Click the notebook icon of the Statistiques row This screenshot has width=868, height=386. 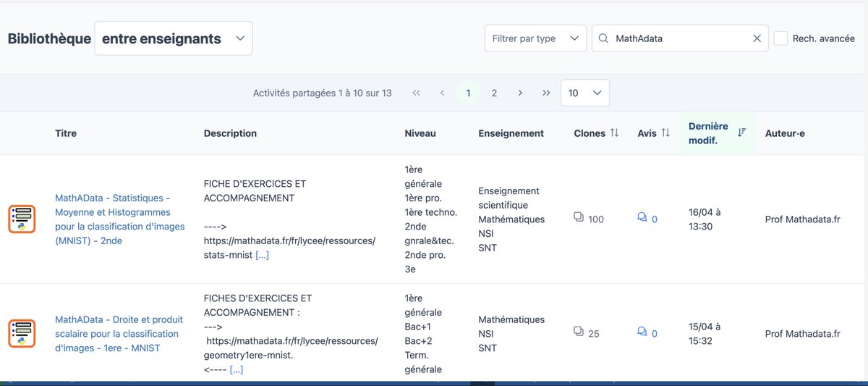coord(22,219)
